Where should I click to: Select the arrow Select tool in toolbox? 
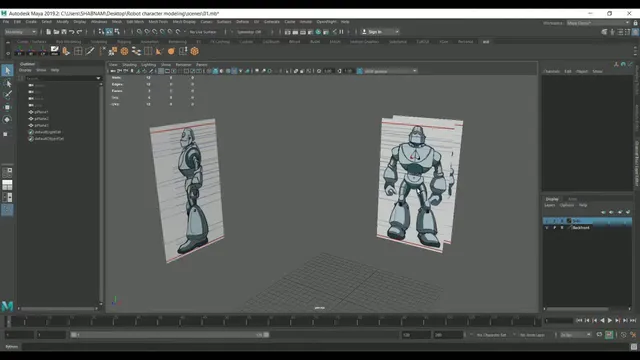[x=7, y=70]
